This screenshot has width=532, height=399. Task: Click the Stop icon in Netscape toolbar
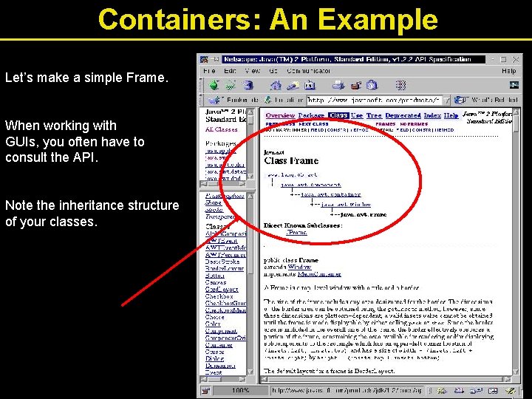pos(400,85)
